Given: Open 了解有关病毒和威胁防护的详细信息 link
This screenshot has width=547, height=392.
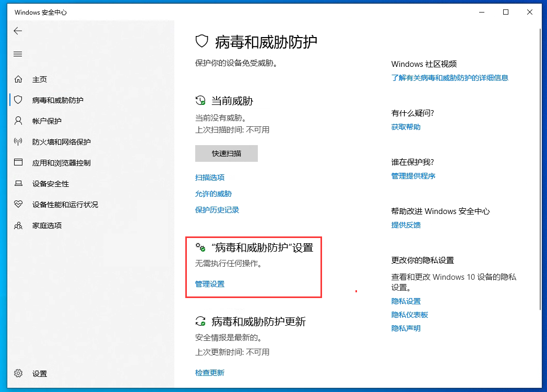Looking at the screenshot, I should click(x=450, y=78).
